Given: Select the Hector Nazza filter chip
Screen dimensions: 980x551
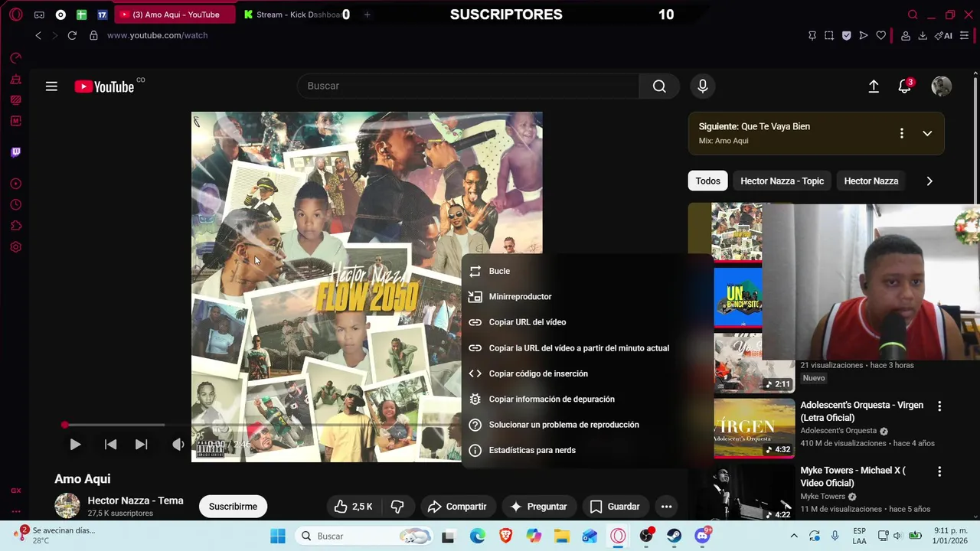Looking at the screenshot, I should click(871, 181).
